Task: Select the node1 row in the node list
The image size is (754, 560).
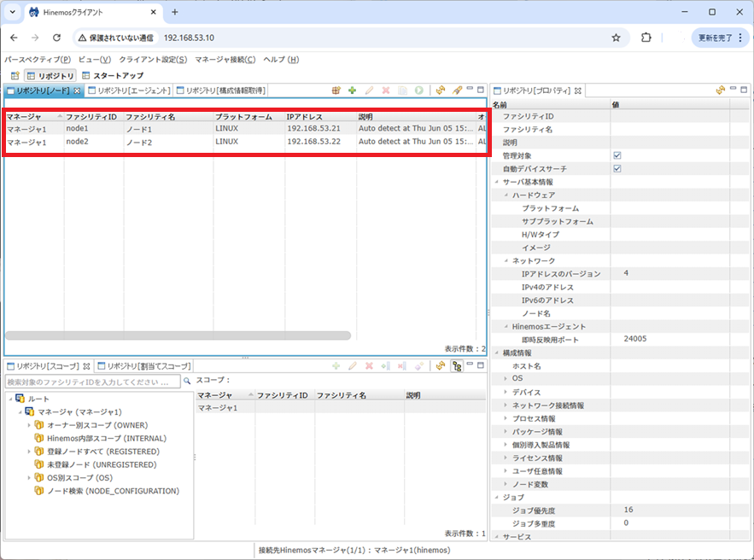Action: pos(246,129)
